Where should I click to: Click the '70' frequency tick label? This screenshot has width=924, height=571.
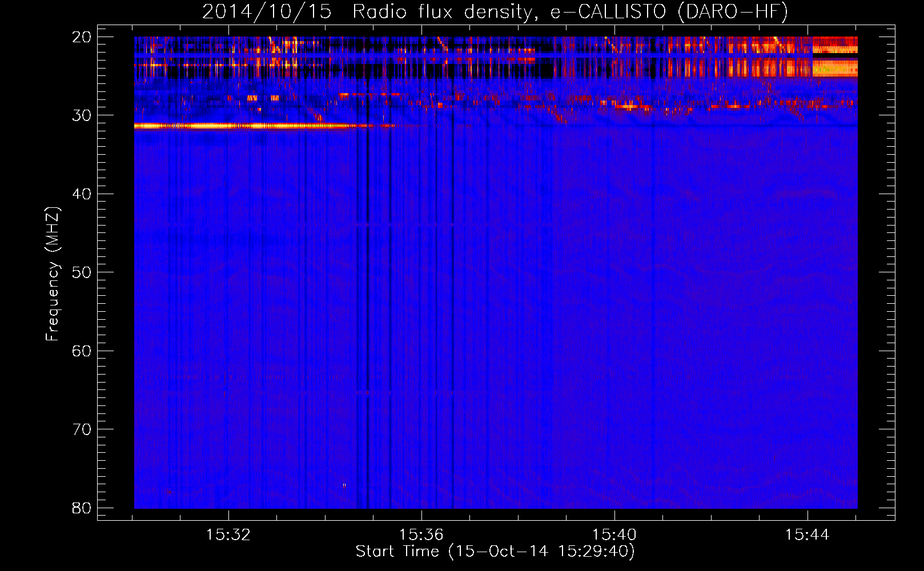pyautogui.click(x=82, y=429)
